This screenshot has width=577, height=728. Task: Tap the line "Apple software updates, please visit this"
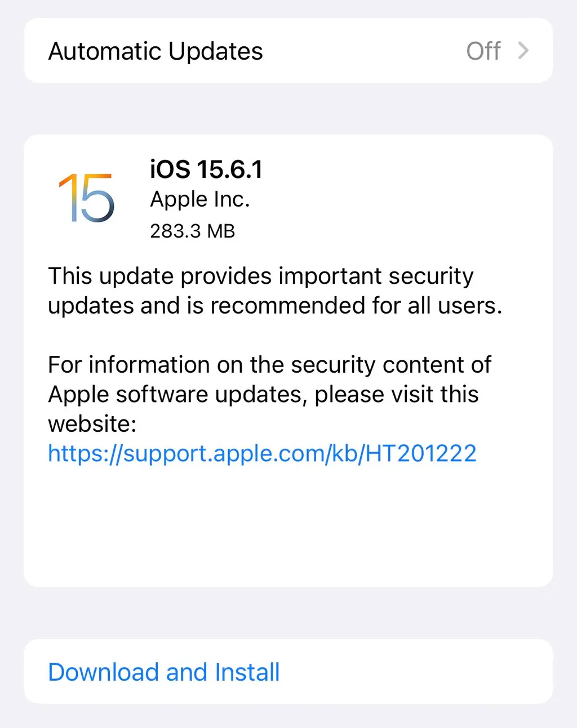point(263,394)
